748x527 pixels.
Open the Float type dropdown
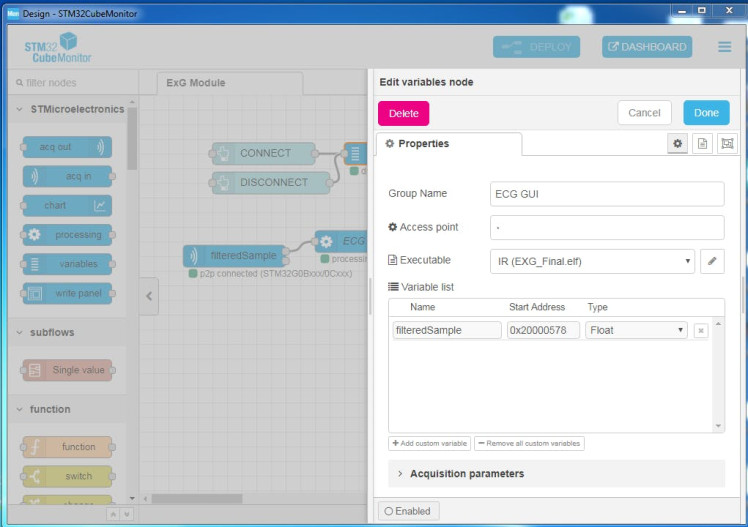coord(637,330)
